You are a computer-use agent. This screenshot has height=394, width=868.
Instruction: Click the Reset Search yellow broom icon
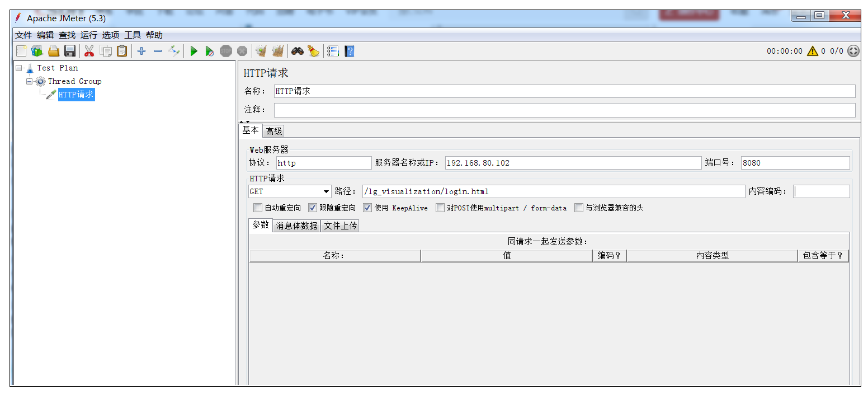tap(314, 51)
